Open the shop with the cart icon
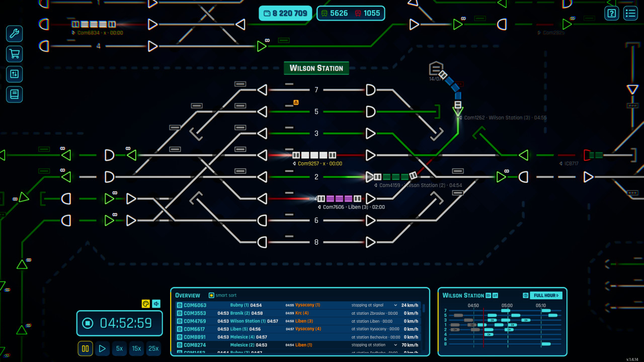This screenshot has width=644, height=362. (14, 54)
